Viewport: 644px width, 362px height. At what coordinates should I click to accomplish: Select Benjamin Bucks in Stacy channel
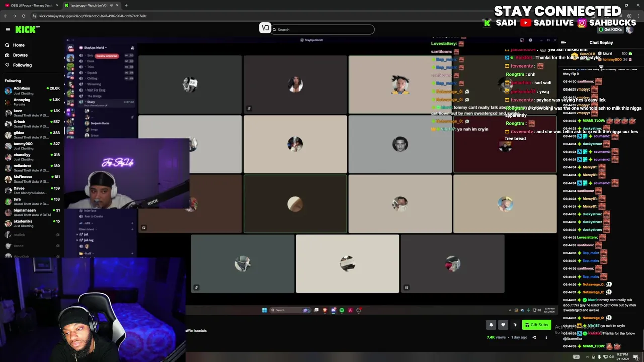(99, 123)
